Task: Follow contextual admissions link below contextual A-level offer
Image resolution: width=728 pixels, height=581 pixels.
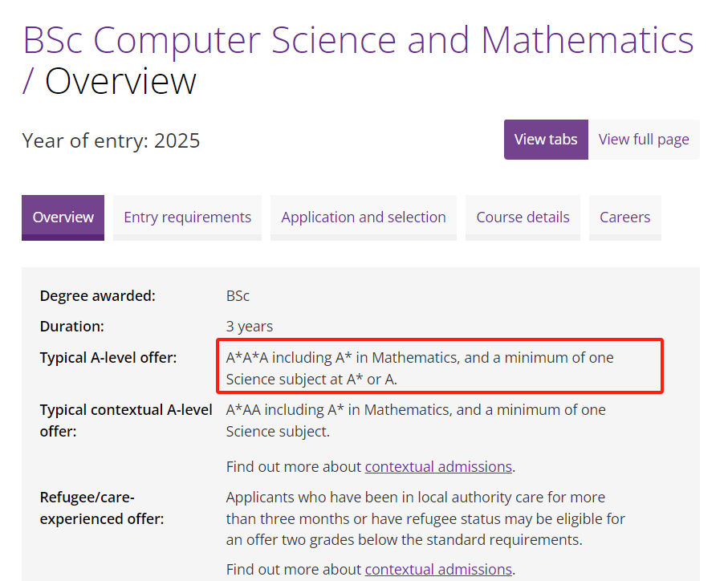Action: coord(438,466)
